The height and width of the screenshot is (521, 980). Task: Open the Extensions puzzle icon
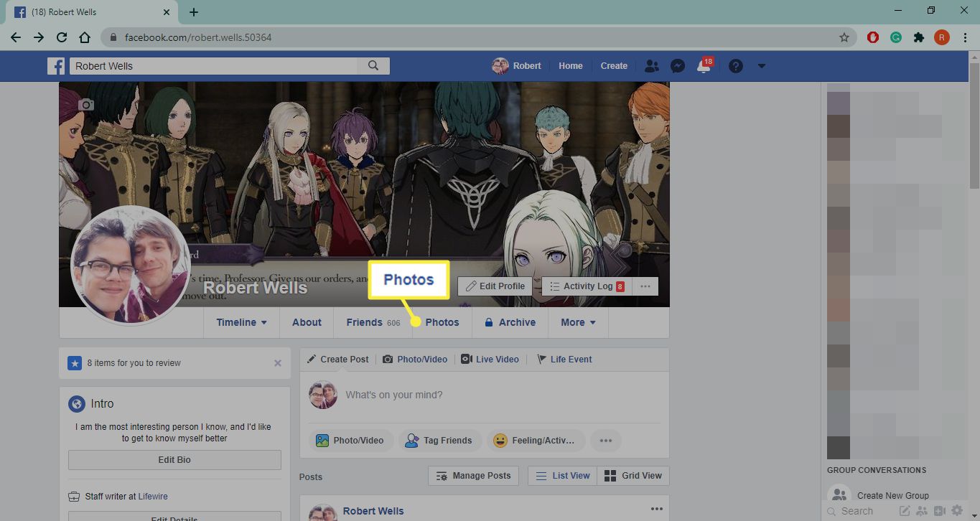[x=919, y=37]
